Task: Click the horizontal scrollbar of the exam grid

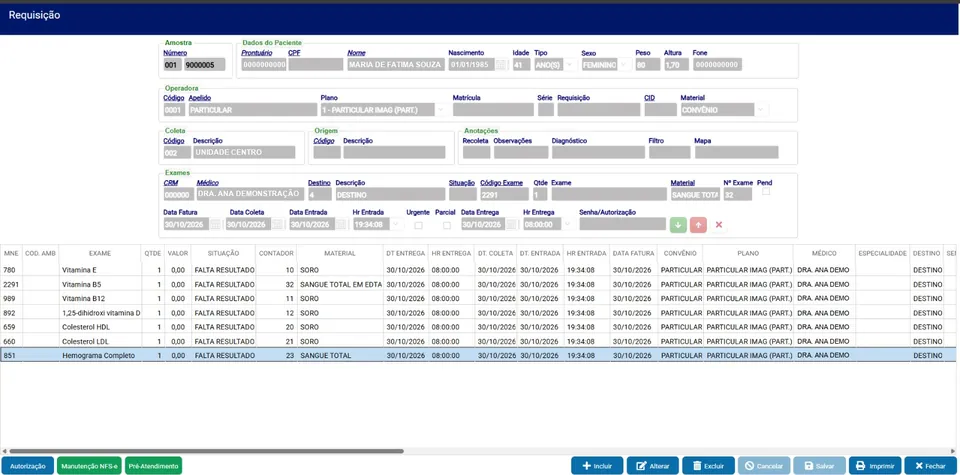Action: click(x=206, y=452)
